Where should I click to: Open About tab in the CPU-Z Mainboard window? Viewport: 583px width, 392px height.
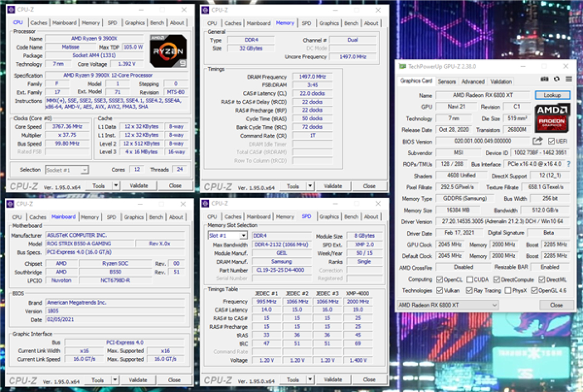pyautogui.click(x=176, y=217)
